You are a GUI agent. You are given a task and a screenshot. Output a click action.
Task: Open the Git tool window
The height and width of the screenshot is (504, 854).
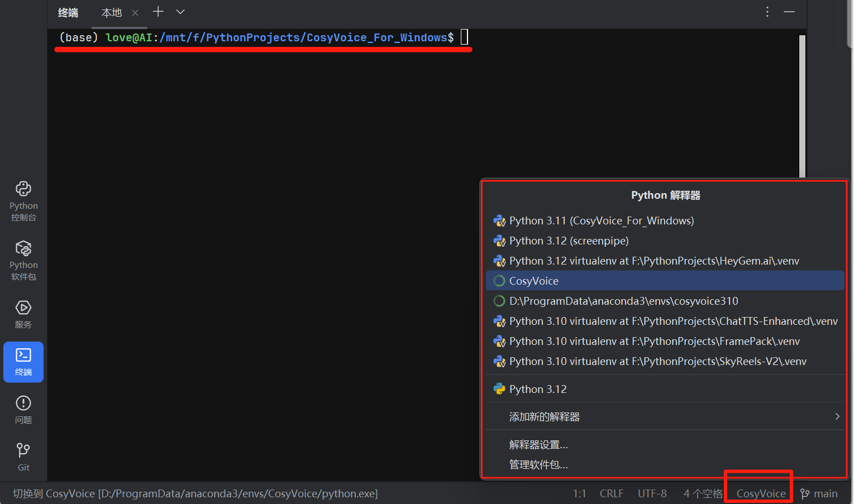[x=23, y=457]
